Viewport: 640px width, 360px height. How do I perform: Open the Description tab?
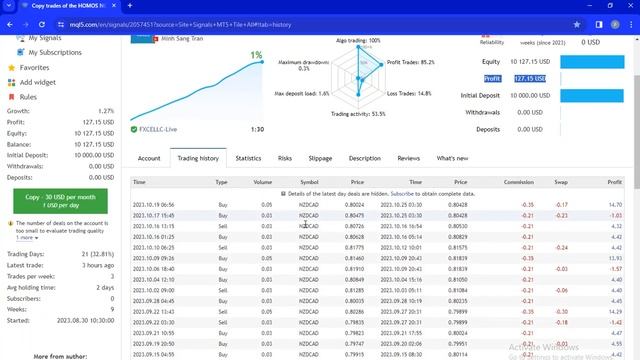pos(365,158)
